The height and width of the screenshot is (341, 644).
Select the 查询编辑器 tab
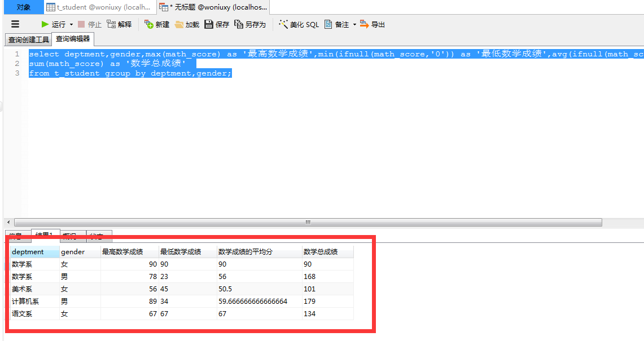pos(73,39)
